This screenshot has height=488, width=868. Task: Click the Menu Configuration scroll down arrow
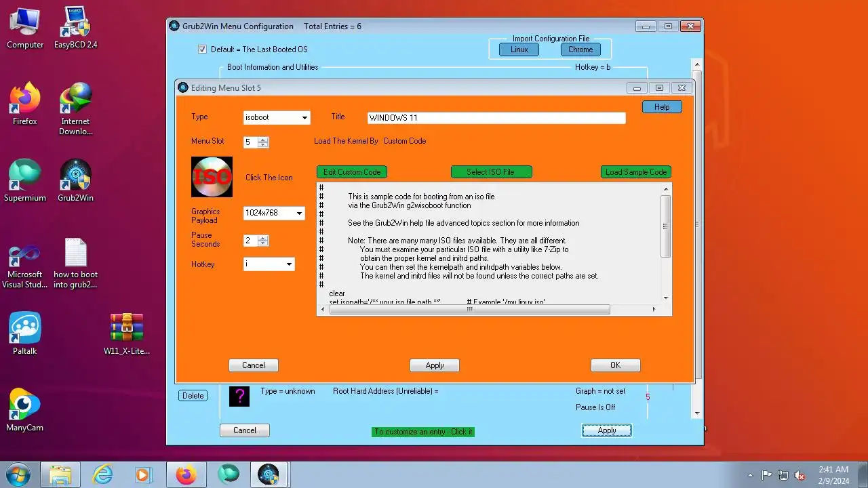click(x=697, y=413)
